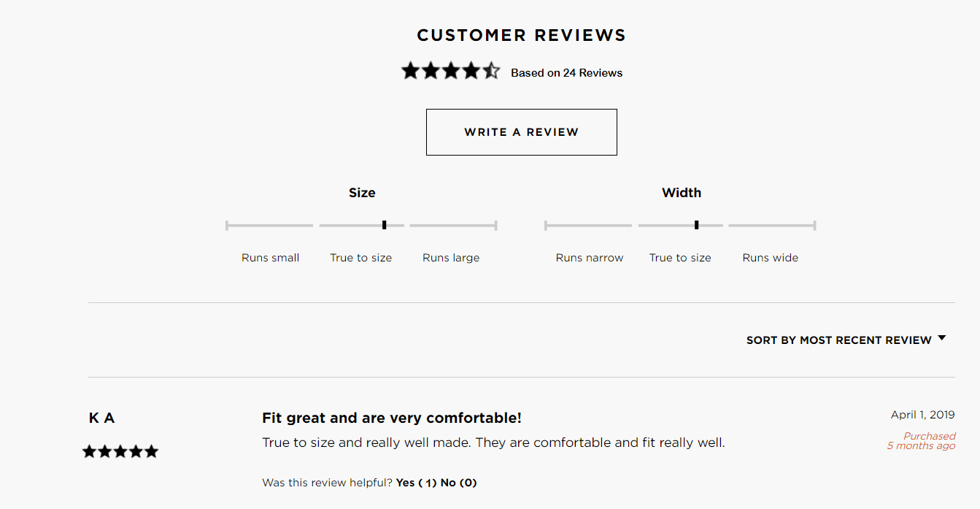The width and height of the screenshot is (980, 509).
Task: Click the first star in the average rating
Action: click(411, 70)
